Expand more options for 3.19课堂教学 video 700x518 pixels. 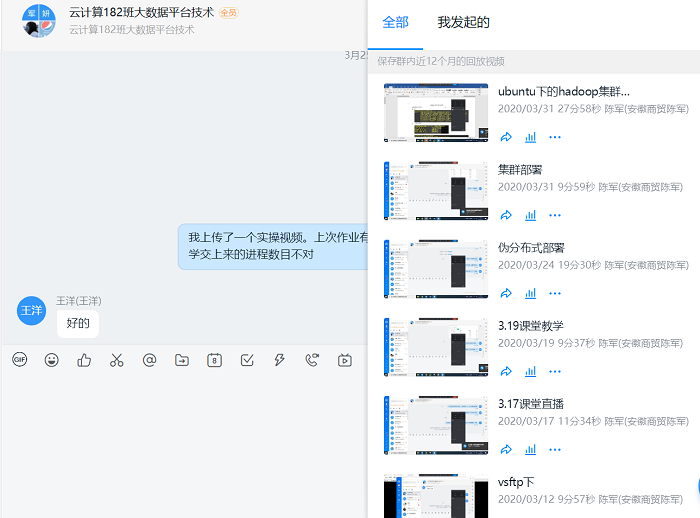pyautogui.click(x=555, y=371)
